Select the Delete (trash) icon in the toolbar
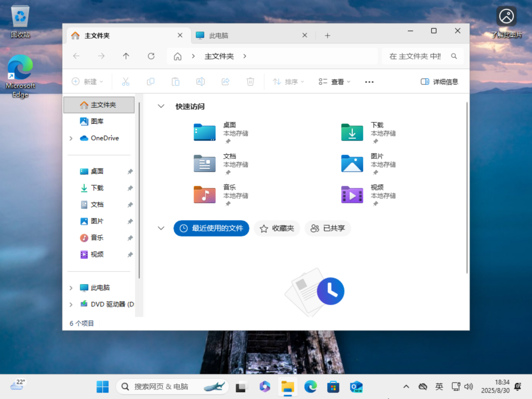Viewport: 532px width, 399px height. coord(250,81)
